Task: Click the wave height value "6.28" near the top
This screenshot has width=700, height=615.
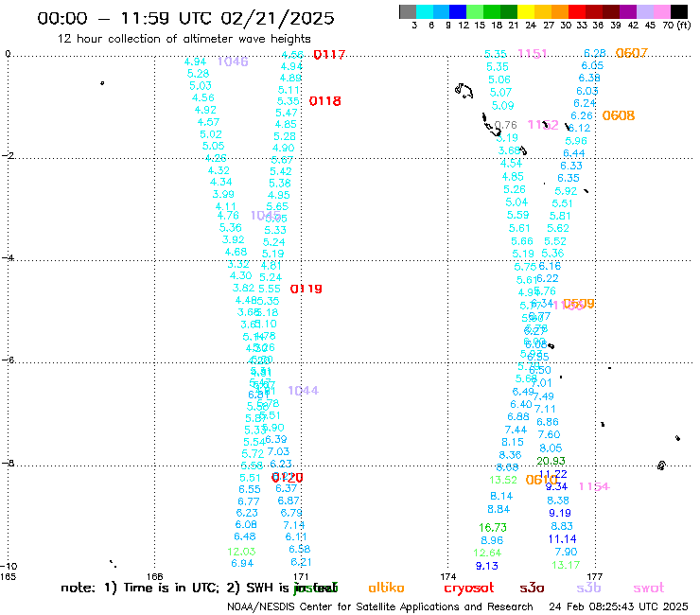Action: (x=595, y=54)
